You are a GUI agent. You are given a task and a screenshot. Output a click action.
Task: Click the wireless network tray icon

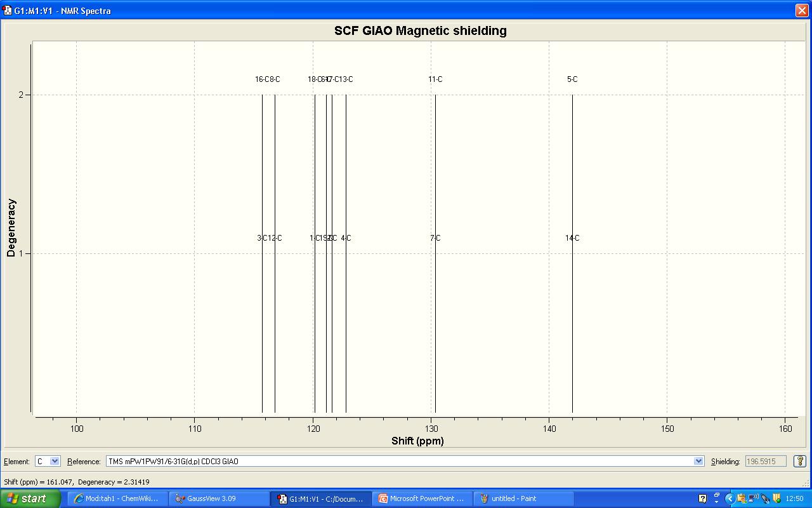pyautogui.click(x=754, y=498)
